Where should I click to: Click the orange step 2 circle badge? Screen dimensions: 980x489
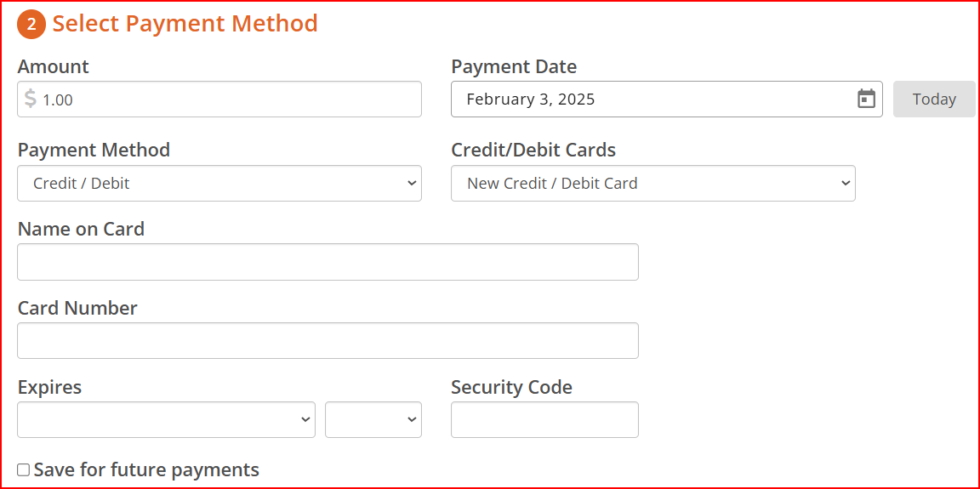[31, 25]
